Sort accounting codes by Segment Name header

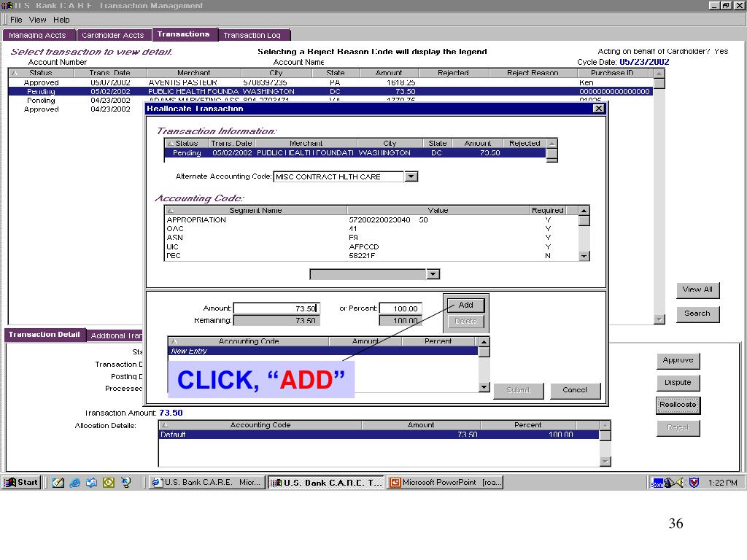tap(256, 211)
